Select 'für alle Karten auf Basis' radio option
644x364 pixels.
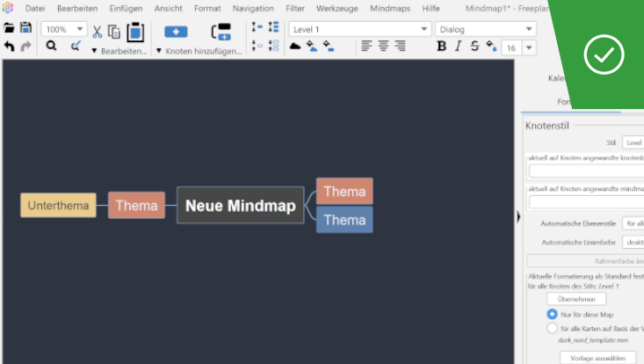click(x=552, y=328)
